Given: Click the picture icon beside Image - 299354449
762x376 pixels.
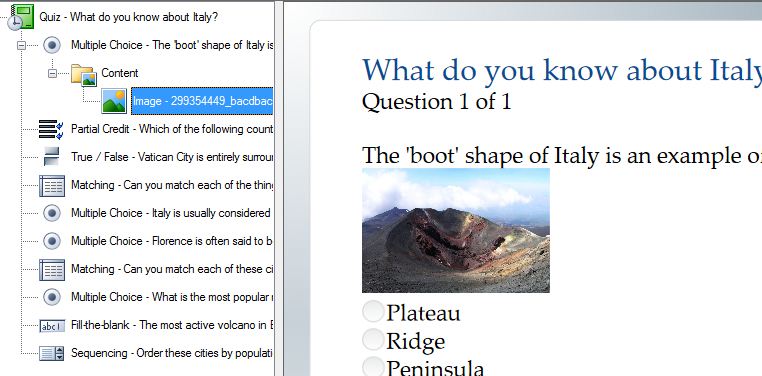Looking at the screenshot, I should tap(114, 102).
